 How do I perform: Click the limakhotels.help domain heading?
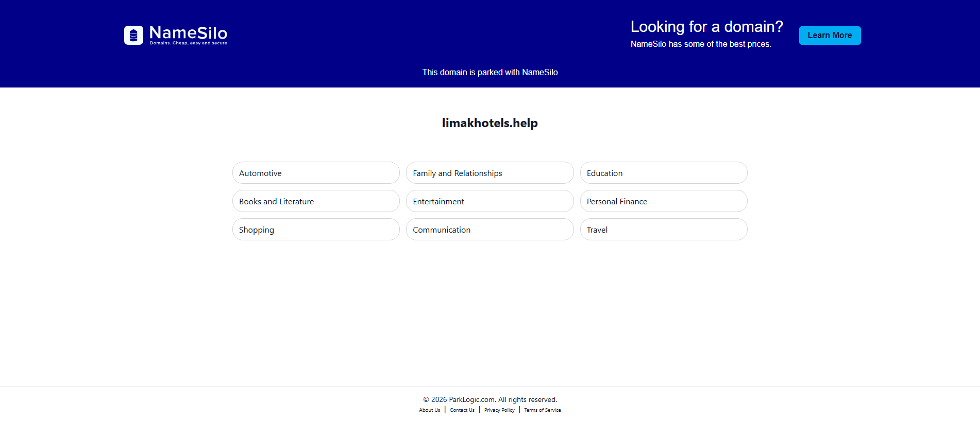[x=490, y=123]
